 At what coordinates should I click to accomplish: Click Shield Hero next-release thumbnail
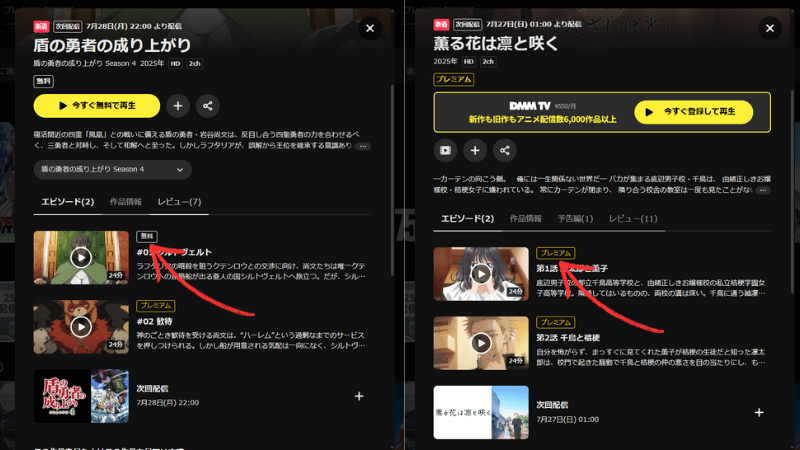coord(81,396)
